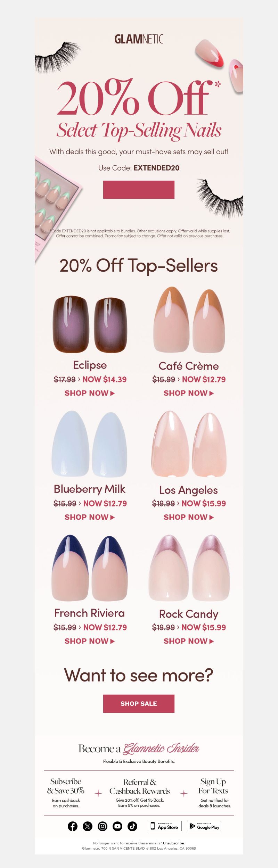Click Shop Now under Los Angeles
Viewport: 278px width, 868px height.
point(189,517)
